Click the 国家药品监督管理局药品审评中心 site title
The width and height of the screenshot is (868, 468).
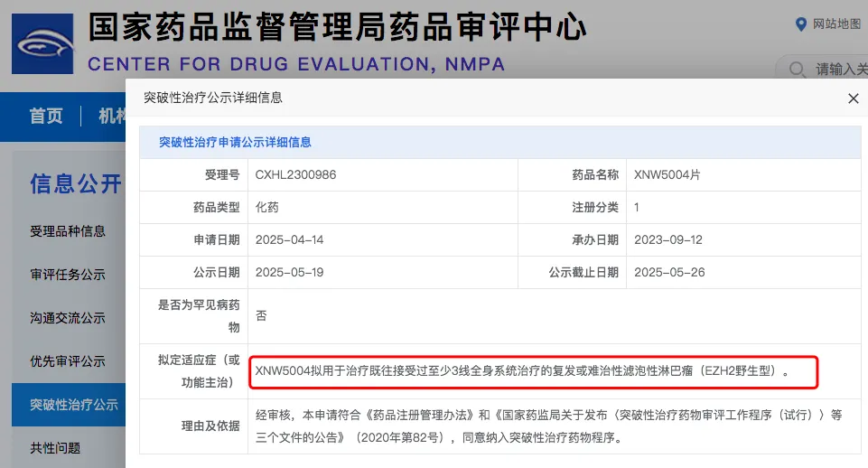(x=337, y=27)
